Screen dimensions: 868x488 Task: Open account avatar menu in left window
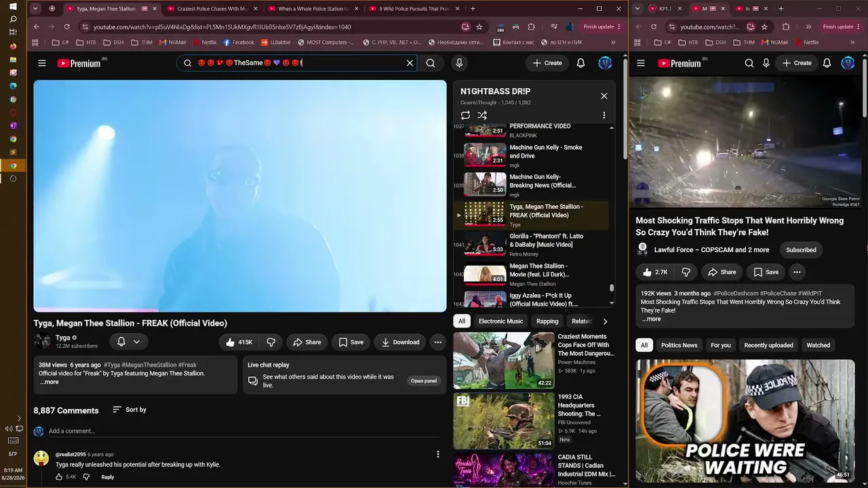coord(605,63)
